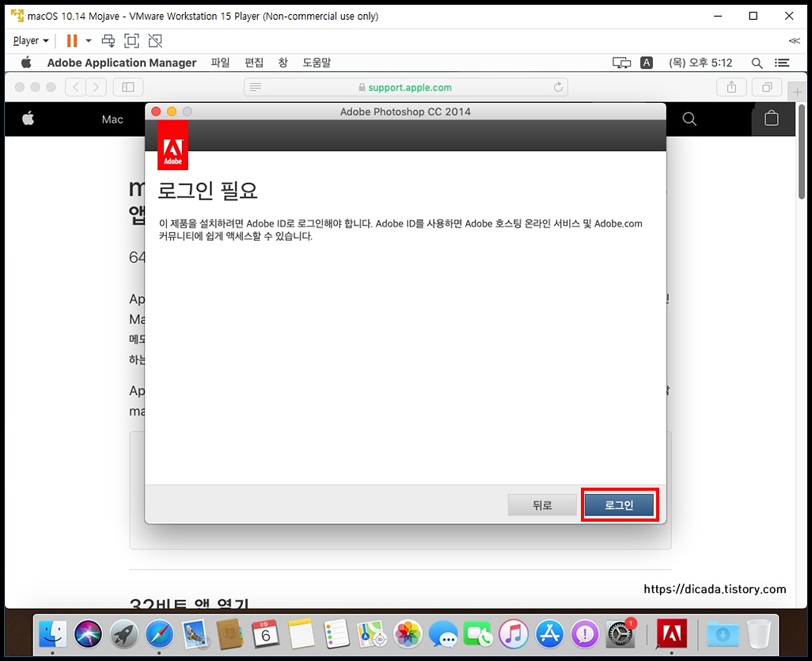Reload the Safari page
Viewport: 812px width, 661px height.
coord(558,87)
